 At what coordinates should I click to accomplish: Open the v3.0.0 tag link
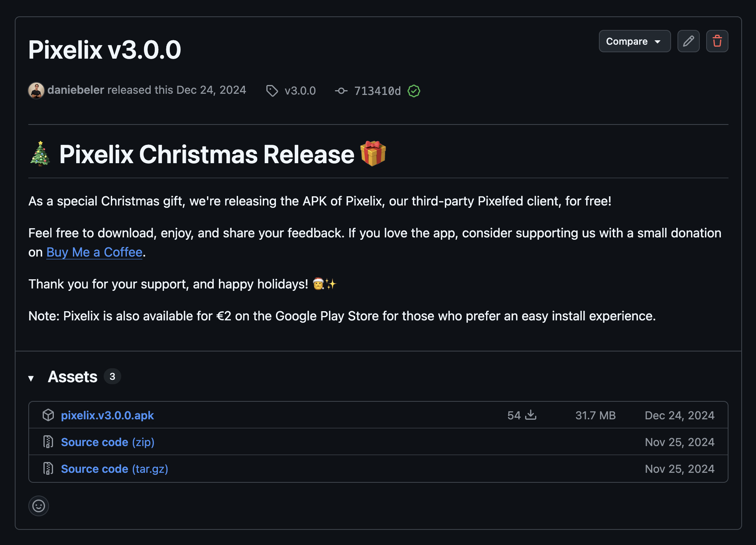pyautogui.click(x=300, y=91)
